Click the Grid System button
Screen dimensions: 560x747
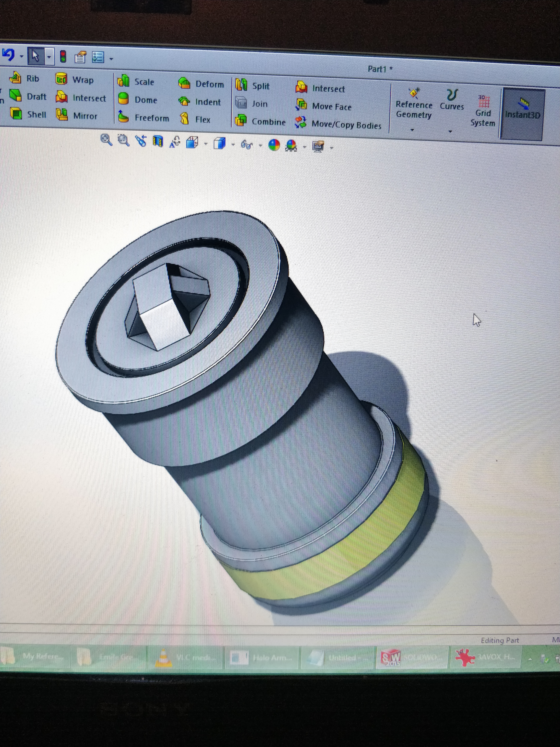[x=483, y=111]
